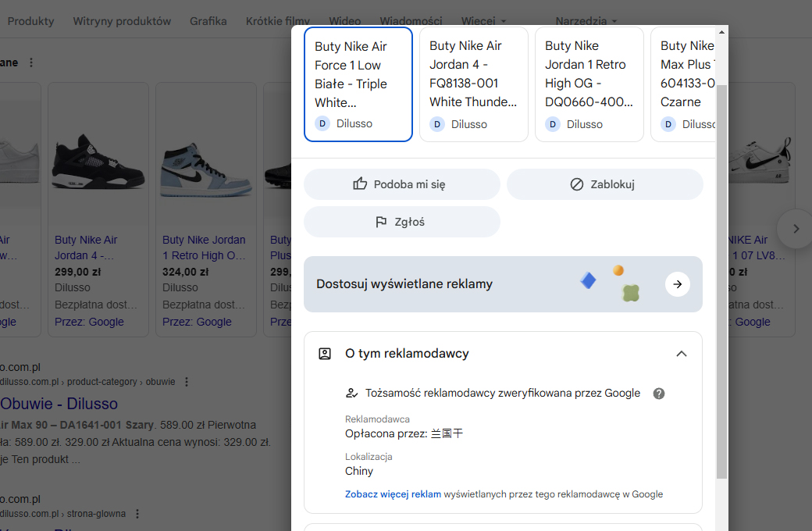The height and width of the screenshot is (531, 812).
Task: Click the D avatar on the Air Force 1 card
Action: 322,123
